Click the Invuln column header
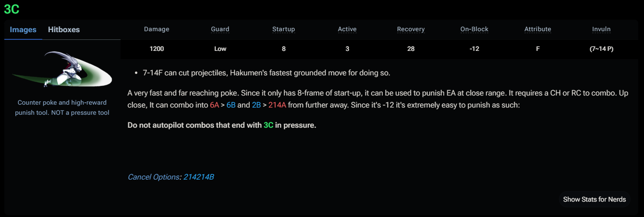This screenshot has height=217, width=644. [x=601, y=29]
